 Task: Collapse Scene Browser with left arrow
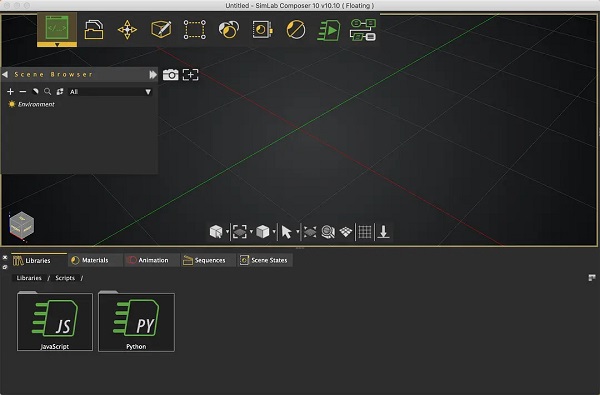5,74
